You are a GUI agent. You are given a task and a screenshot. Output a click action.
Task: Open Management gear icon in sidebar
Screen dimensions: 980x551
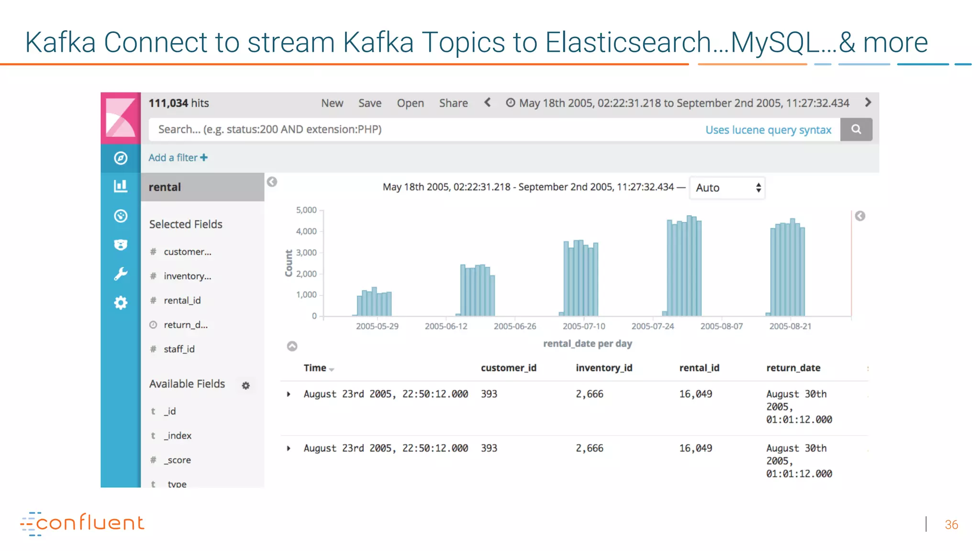coord(121,303)
